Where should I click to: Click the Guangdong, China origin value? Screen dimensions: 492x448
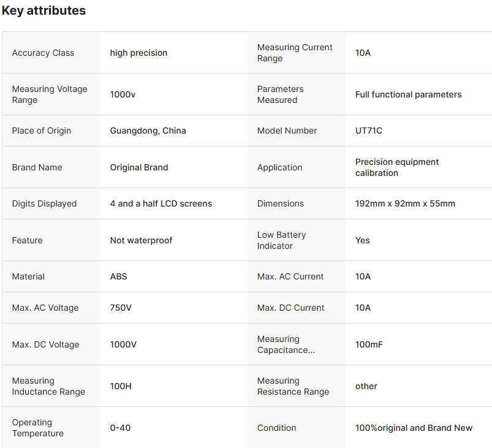[148, 131]
